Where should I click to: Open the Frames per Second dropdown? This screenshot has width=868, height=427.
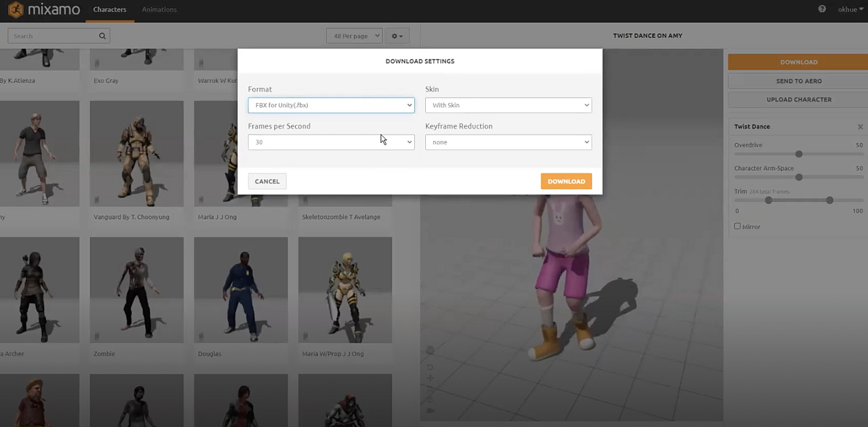[331, 142]
